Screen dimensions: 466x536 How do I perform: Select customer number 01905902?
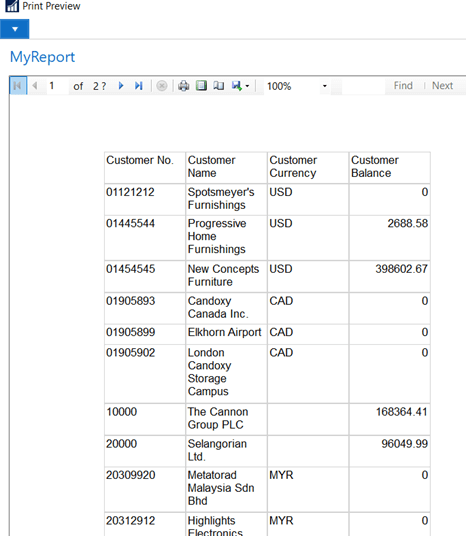[x=130, y=353]
